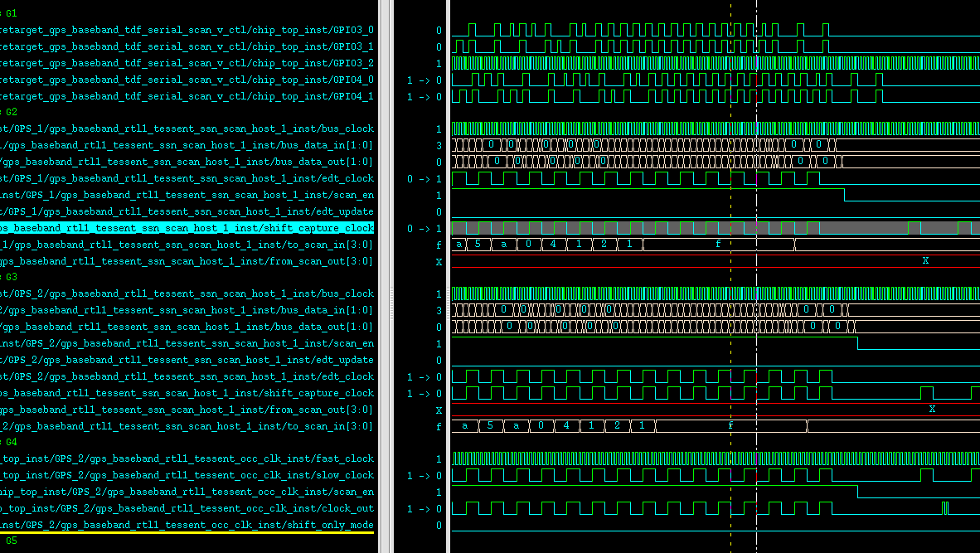This screenshot has width=980, height=553.
Task: Select the empty G5 group label
Action: pos(10,541)
